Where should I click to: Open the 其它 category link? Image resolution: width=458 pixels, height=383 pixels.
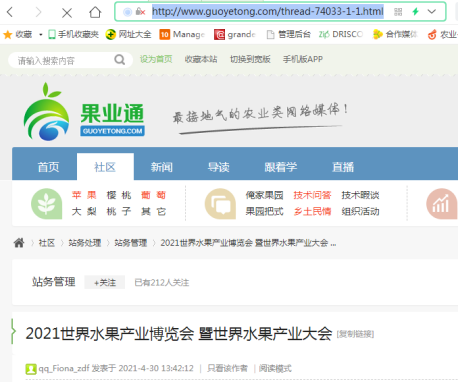[x=154, y=211]
